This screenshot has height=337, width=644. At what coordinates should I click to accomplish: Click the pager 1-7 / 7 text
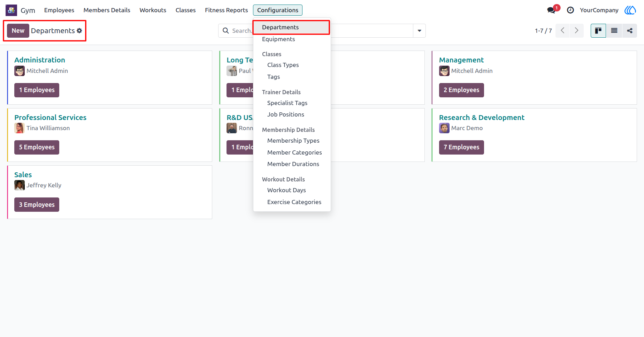tap(543, 31)
